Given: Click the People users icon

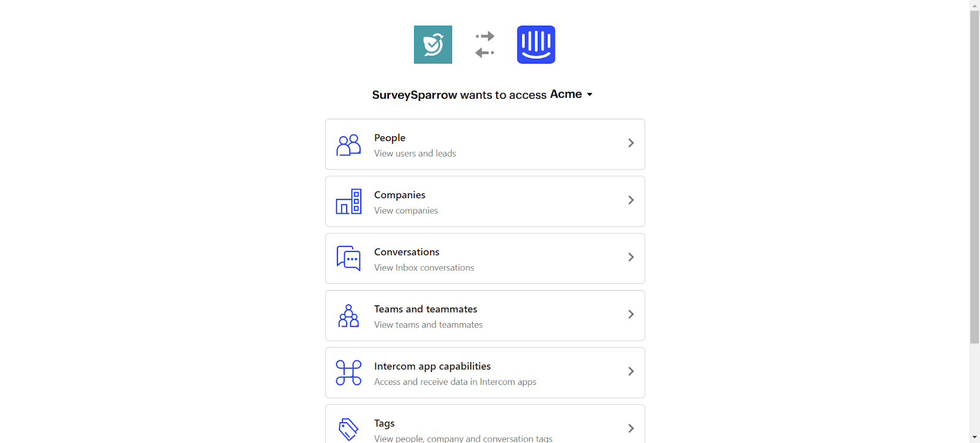Looking at the screenshot, I should [349, 145].
